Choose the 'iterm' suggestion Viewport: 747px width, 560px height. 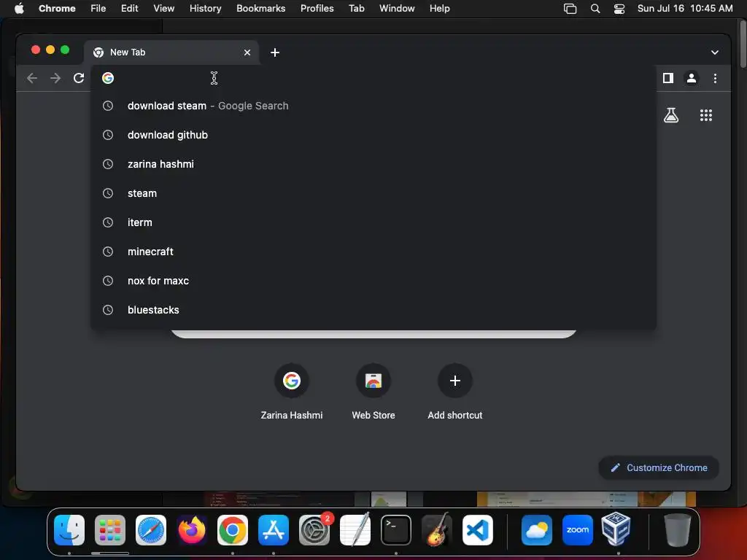pyautogui.click(x=373, y=222)
